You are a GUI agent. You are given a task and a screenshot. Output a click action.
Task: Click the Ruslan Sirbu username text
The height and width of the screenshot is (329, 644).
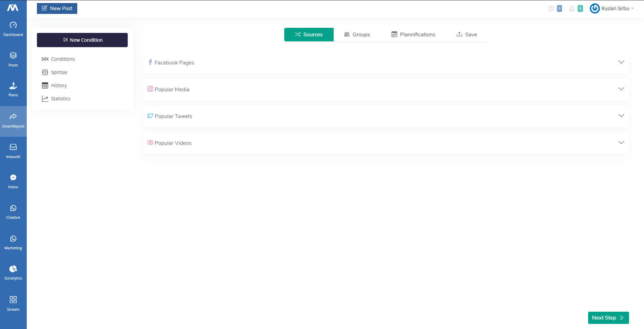[615, 8]
